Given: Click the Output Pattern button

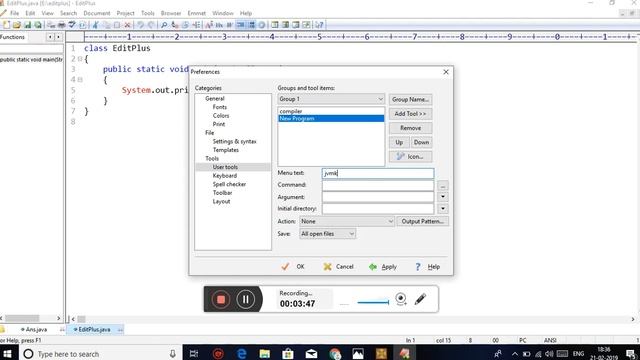Looking at the screenshot, I should pyautogui.click(x=422, y=221).
